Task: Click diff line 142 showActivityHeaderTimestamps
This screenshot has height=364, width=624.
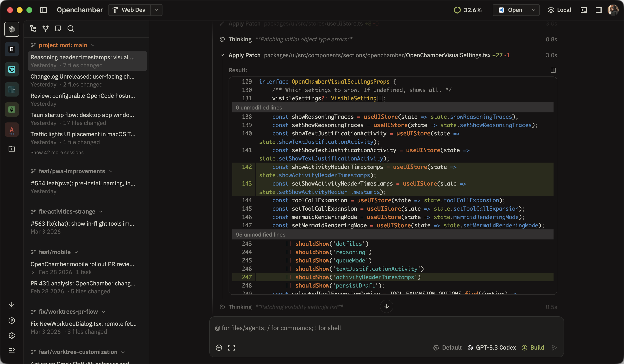Action: point(393,171)
